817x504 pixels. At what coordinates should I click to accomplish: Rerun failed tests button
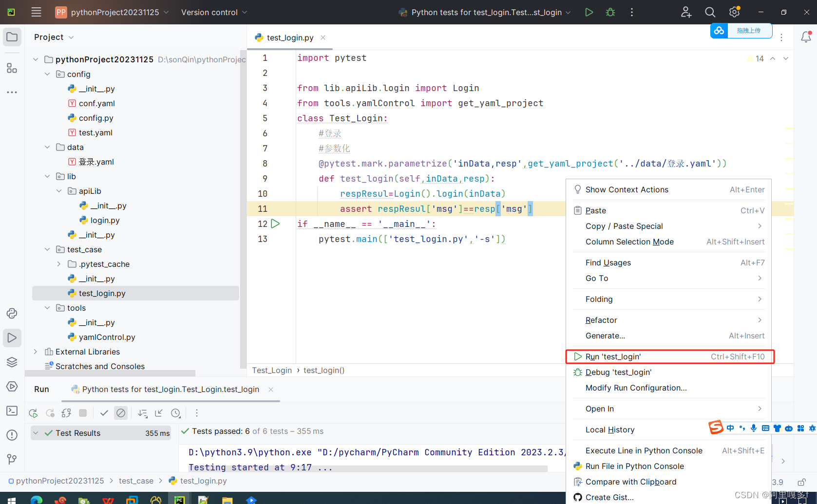click(x=50, y=413)
